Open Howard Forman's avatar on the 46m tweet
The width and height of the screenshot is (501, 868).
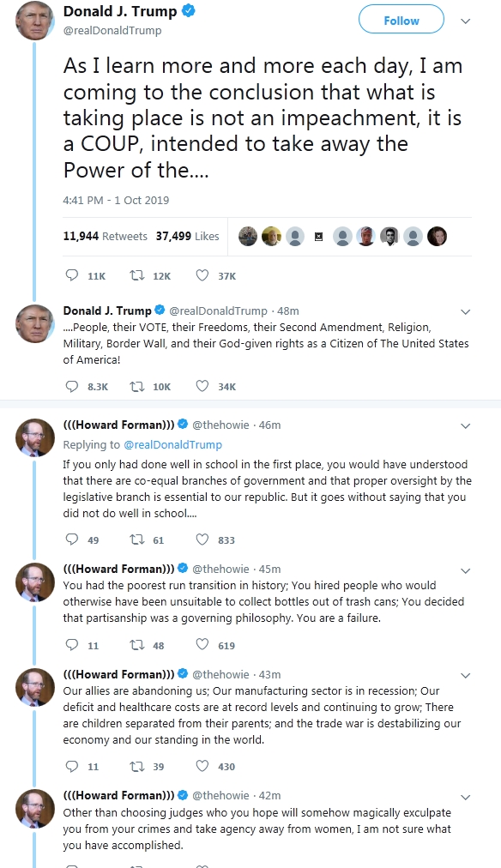35,437
